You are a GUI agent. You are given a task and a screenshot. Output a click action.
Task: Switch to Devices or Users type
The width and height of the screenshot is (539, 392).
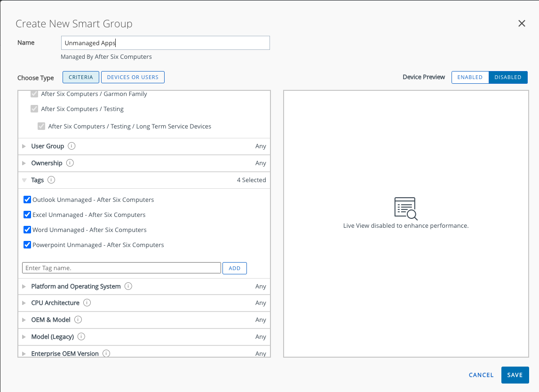[x=133, y=77]
